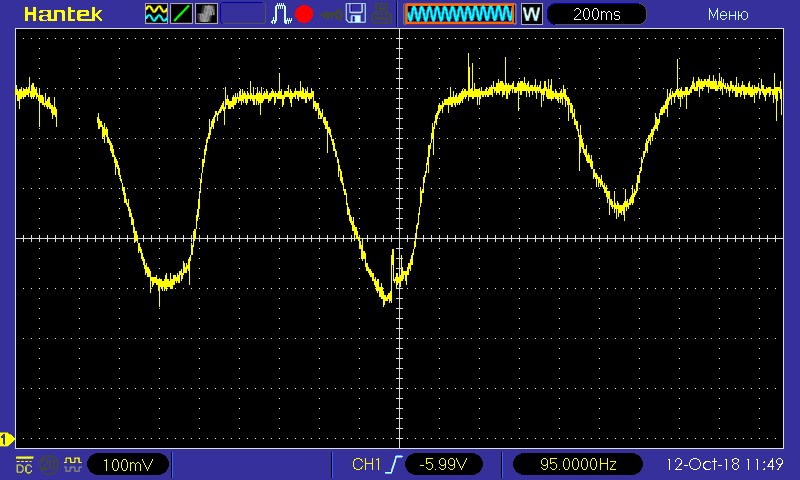The image size is (800, 480).
Task: Save waveform with the floppy disk icon
Action: pos(354,14)
